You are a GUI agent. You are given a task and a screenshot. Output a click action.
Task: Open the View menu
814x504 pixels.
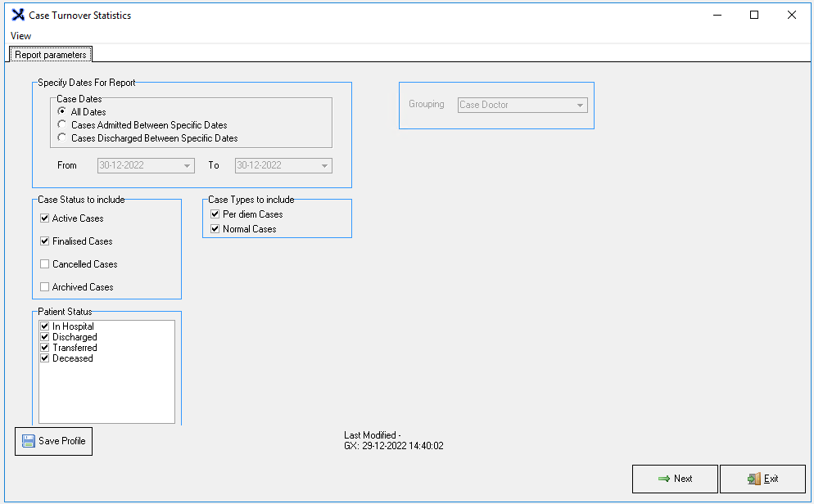[20, 36]
